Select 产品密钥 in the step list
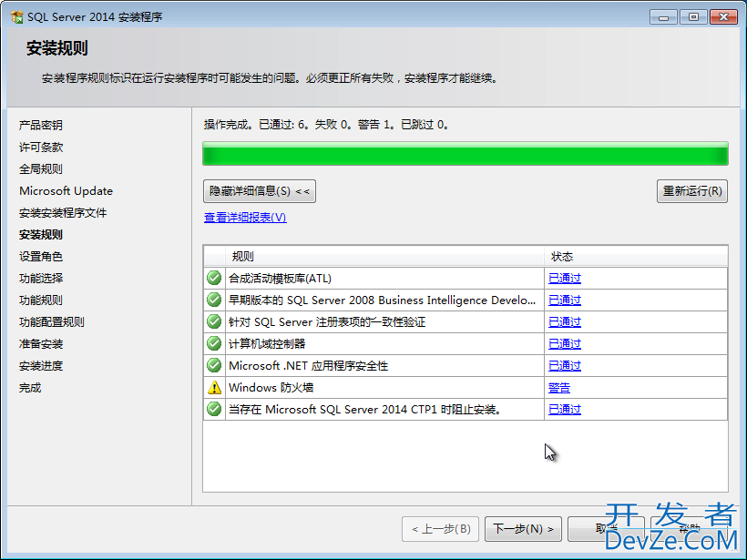 [x=40, y=126]
